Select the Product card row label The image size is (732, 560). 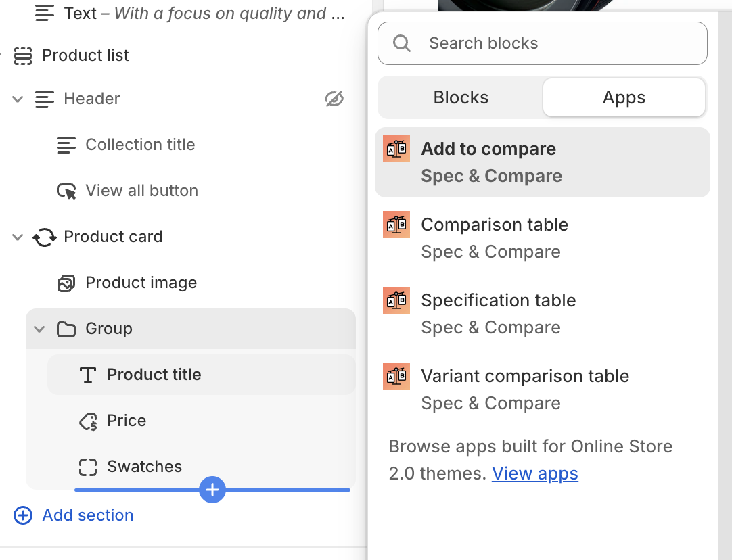(x=113, y=237)
